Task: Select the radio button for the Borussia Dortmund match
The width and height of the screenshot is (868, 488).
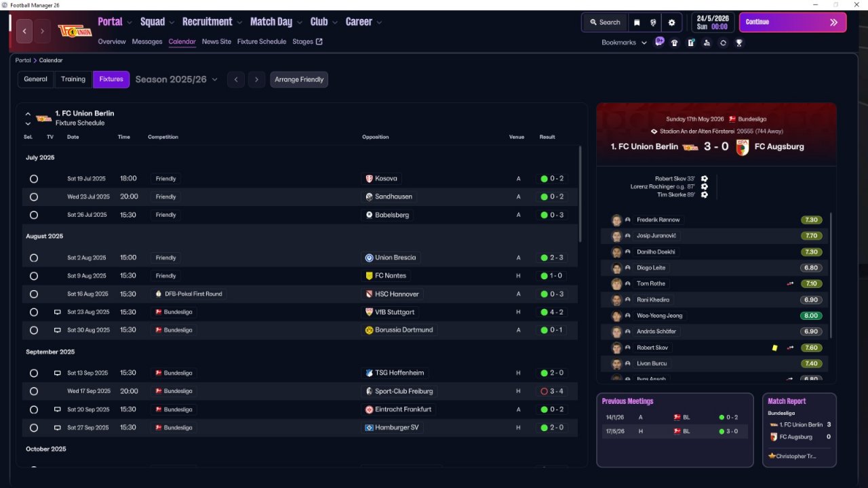Action: (x=34, y=330)
